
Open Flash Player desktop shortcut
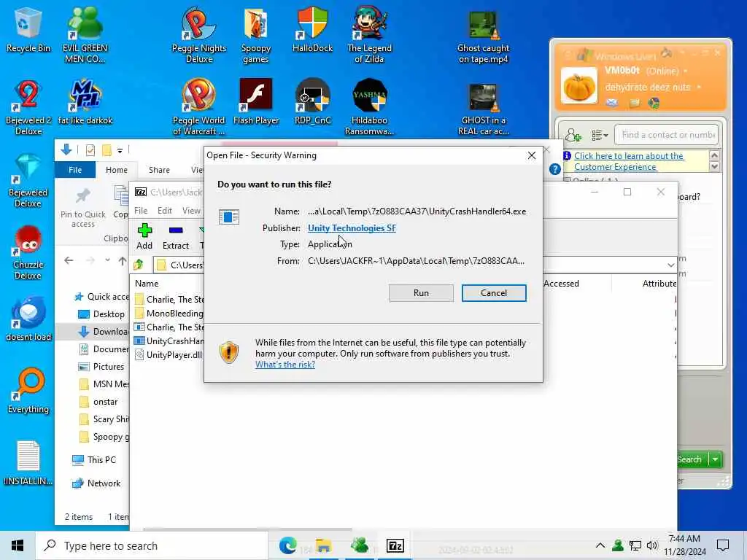(256, 102)
